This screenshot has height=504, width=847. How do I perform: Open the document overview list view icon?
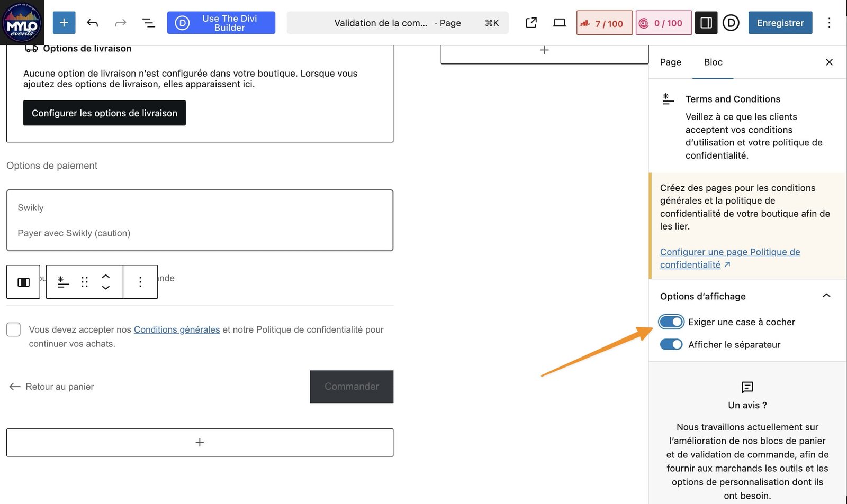pyautogui.click(x=149, y=23)
